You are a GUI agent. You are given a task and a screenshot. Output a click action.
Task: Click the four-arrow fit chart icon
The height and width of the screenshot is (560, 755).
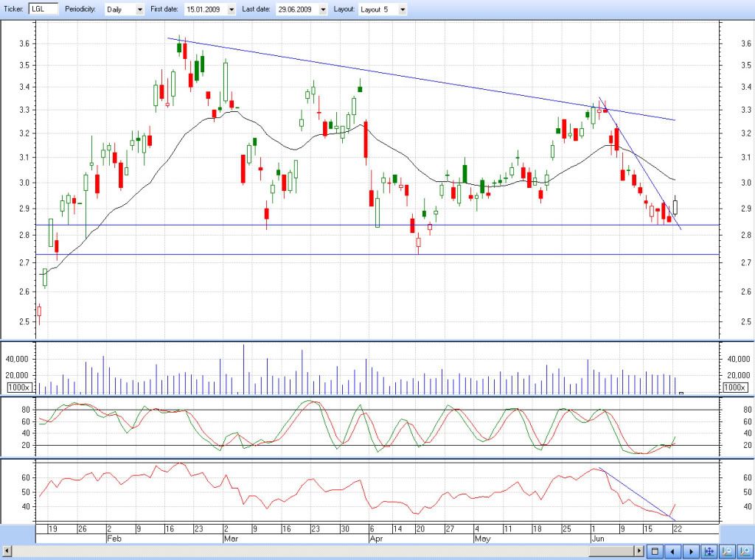click(709, 551)
